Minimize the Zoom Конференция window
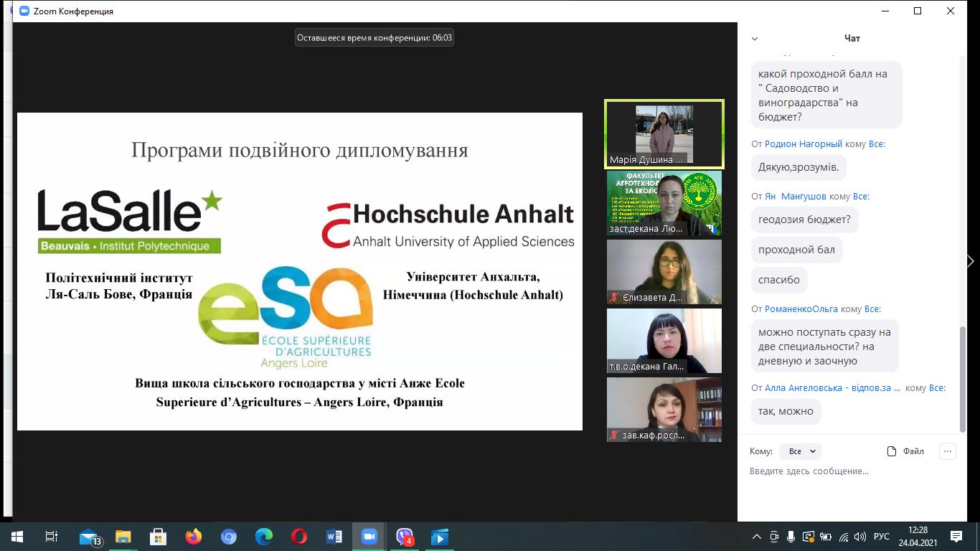Viewport: 980px width, 551px height. (x=885, y=11)
